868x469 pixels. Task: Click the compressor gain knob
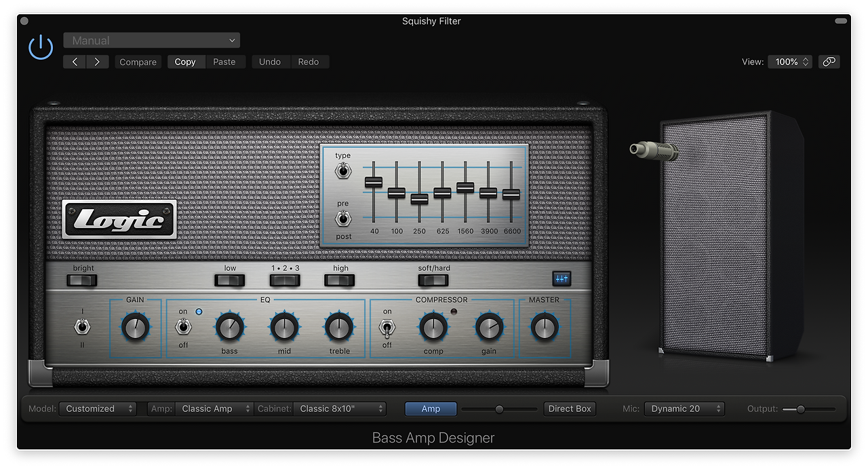tap(489, 328)
